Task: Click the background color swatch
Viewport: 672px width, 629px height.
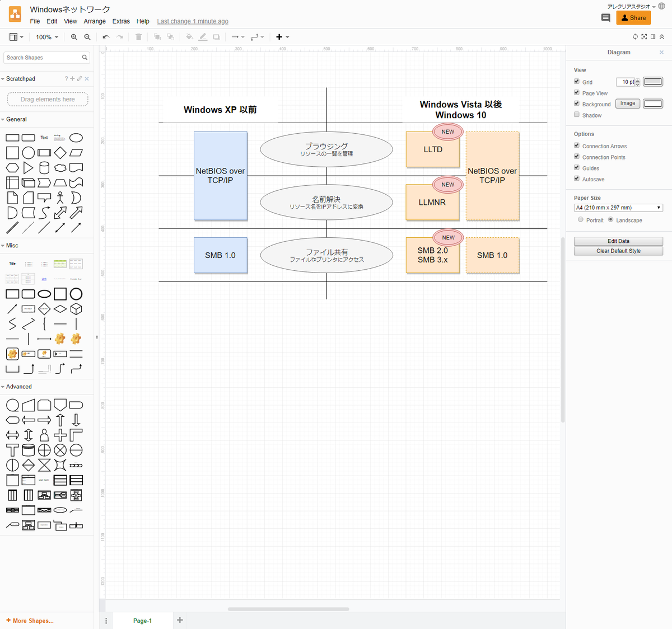Action: pos(653,104)
